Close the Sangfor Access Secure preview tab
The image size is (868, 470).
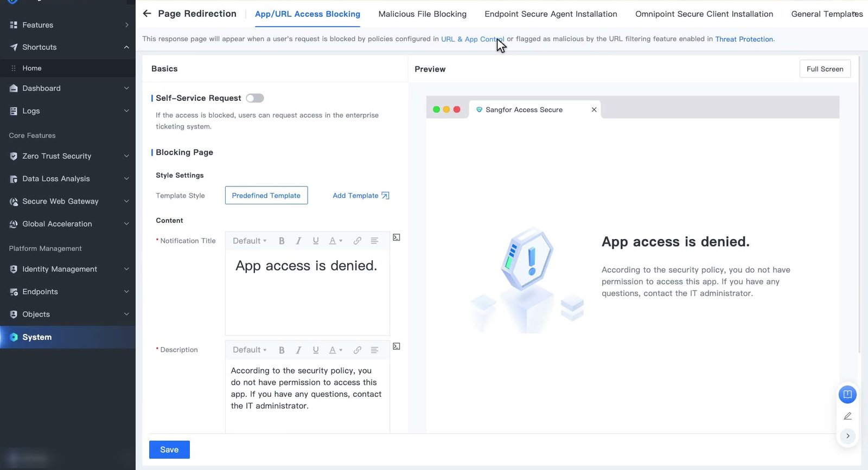coord(594,110)
